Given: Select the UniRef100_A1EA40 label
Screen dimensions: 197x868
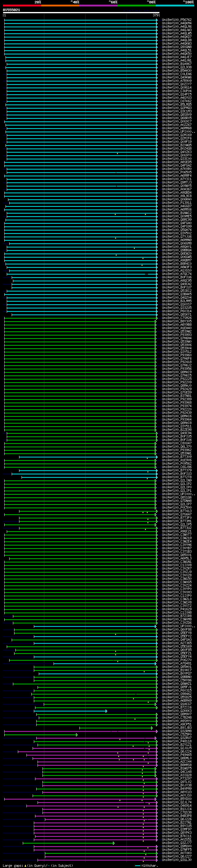Looking at the screenshot, I should pos(177,328).
